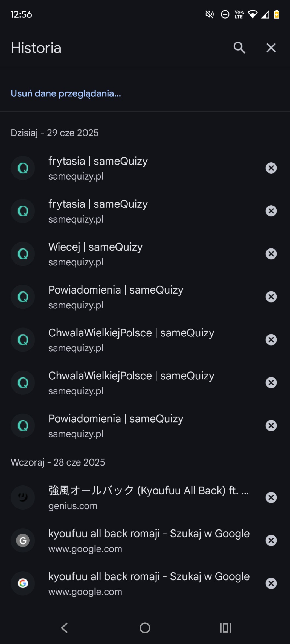Open history search magnifier icon
Screen dimensions: 290x644
239,48
